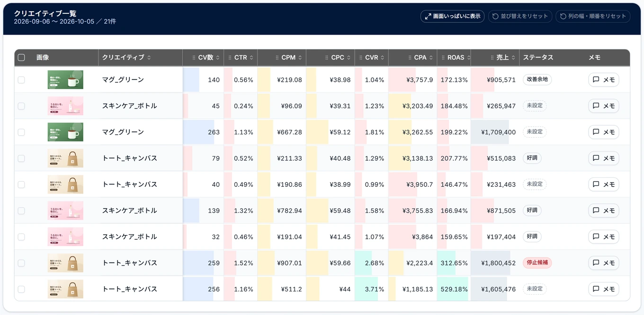Tick the checkbox for the 140 CV row

click(x=21, y=80)
